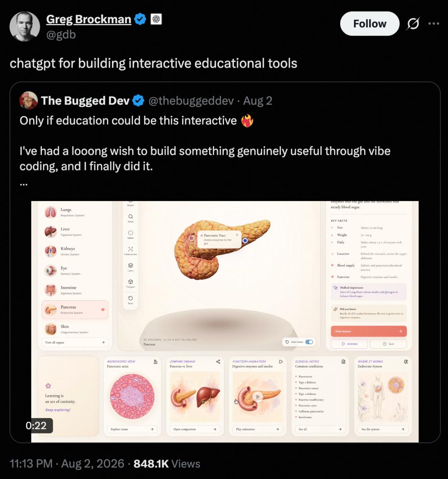Click the Reset tool icon
448x479 pixels.
(131, 300)
